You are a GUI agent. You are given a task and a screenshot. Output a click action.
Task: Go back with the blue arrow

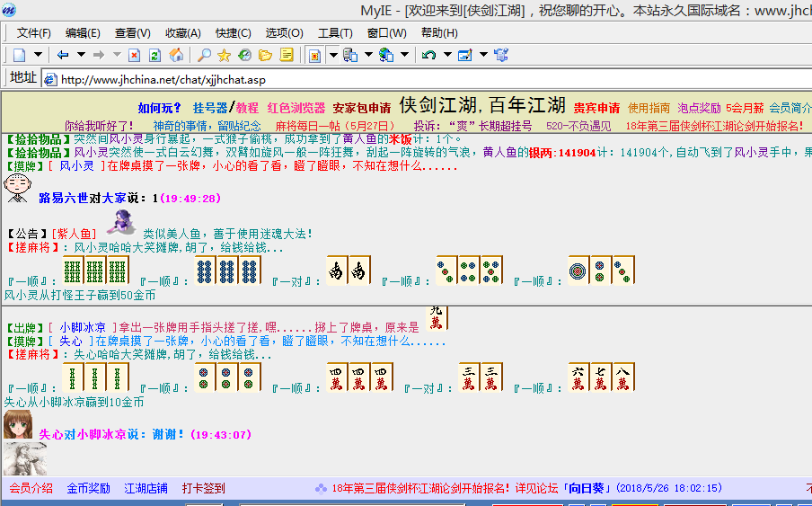[x=63, y=55]
